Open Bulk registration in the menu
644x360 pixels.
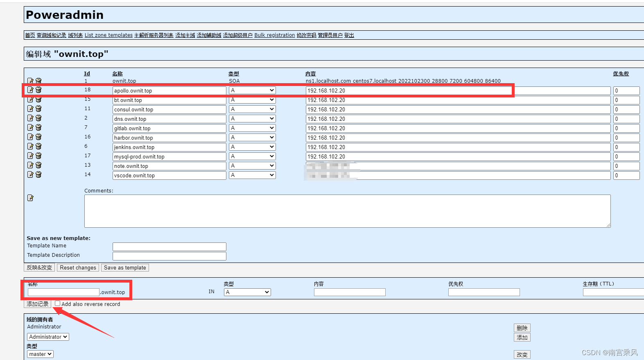click(x=275, y=35)
